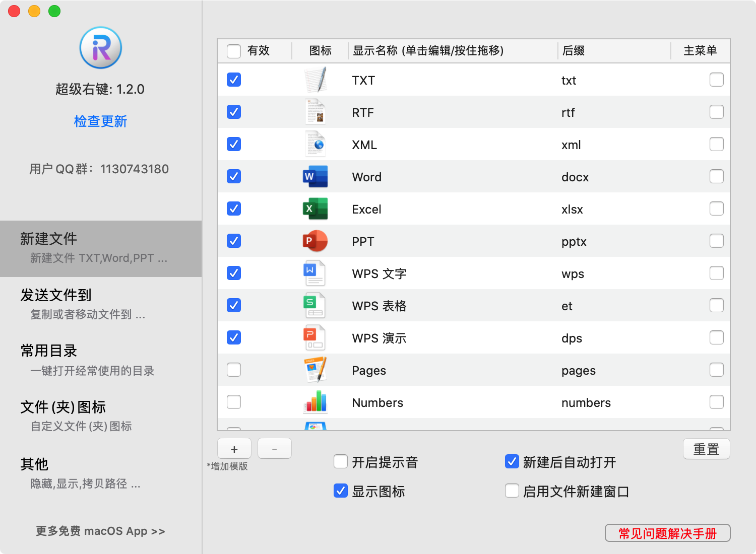Screen dimensions: 756x554
Task: Click the 主菜单 column header
Action: point(700,51)
